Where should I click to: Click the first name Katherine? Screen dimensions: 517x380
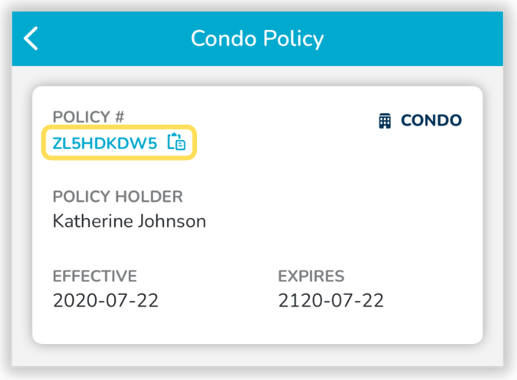[x=93, y=221]
